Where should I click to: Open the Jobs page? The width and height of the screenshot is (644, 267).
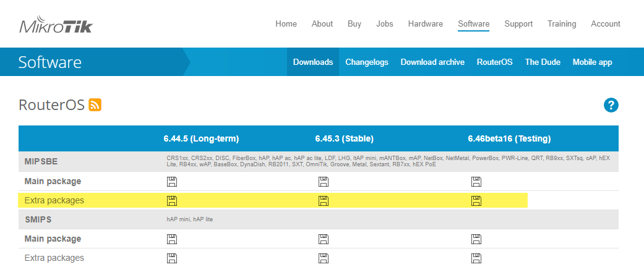(x=384, y=23)
